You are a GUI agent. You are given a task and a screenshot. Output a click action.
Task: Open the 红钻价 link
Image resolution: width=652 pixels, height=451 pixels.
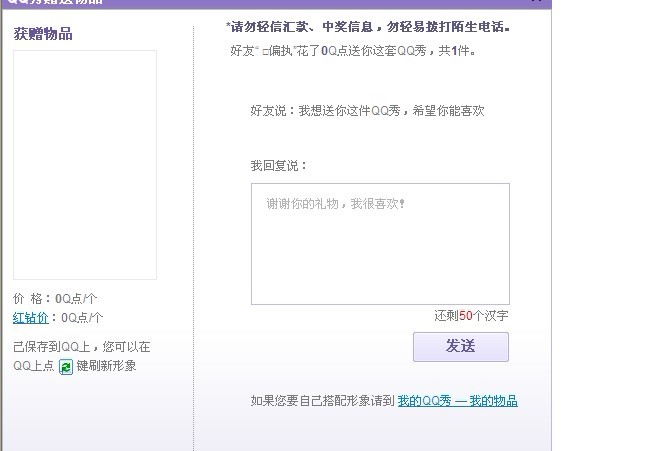tap(30, 318)
